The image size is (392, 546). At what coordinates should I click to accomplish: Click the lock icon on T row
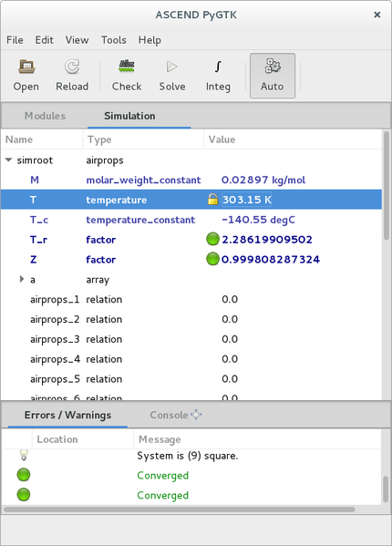point(212,200)
